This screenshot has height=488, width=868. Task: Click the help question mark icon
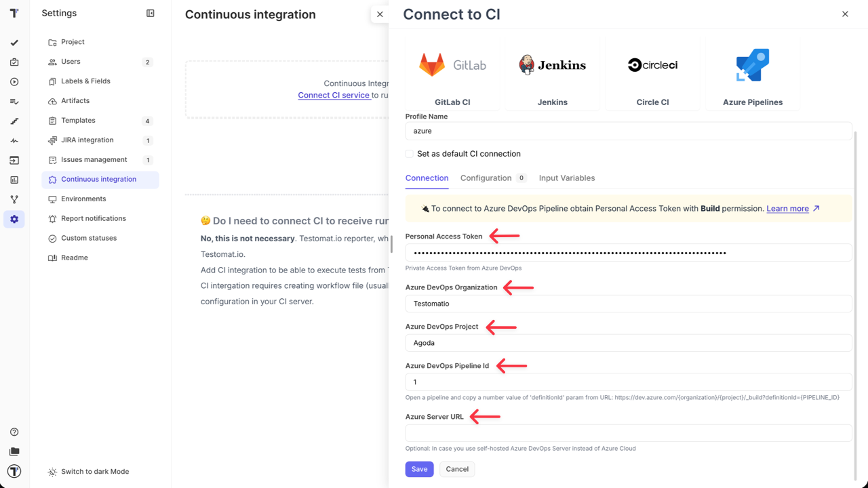tap(14, 432)
